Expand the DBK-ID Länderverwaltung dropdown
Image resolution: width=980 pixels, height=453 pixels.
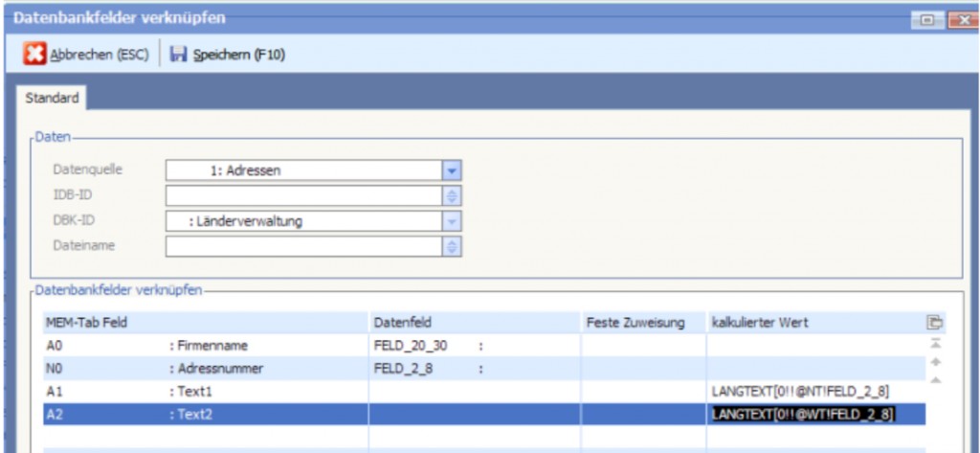coord(454,221)
